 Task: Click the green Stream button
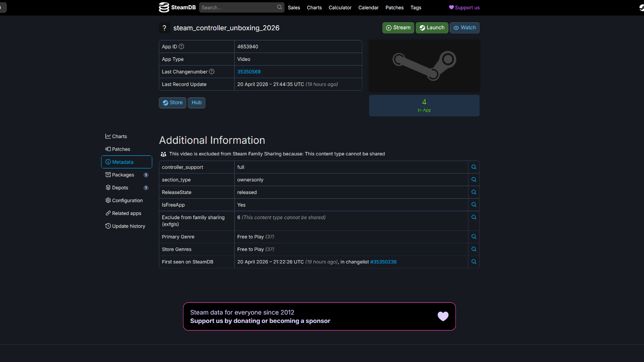pyautogui.click(x=398, y=28)
